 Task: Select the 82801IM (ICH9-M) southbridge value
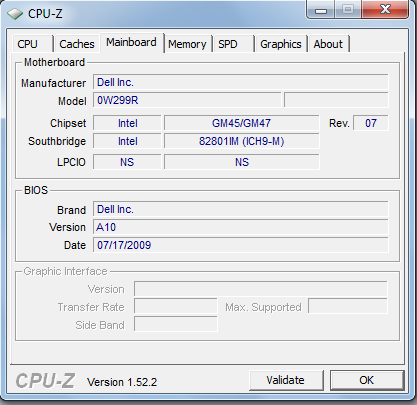(x=242, y=141)
